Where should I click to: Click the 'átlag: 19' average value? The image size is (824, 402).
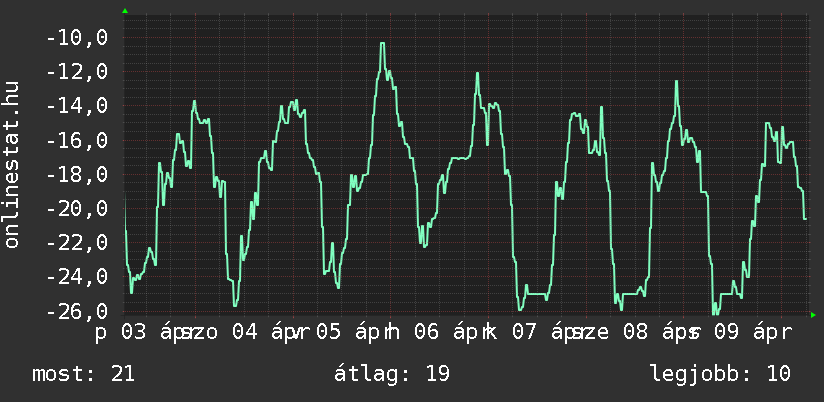(394, 374)
